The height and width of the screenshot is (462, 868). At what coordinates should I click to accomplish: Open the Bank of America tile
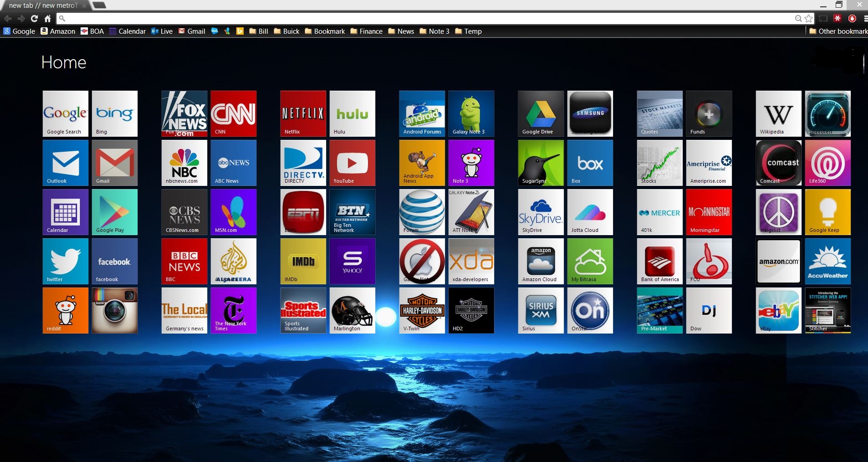coord(660,261)
